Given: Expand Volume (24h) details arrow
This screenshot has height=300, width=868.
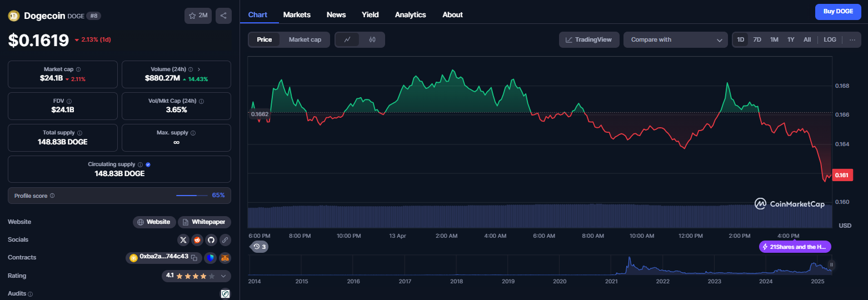Looking at the screenshot, I should 199,69.
